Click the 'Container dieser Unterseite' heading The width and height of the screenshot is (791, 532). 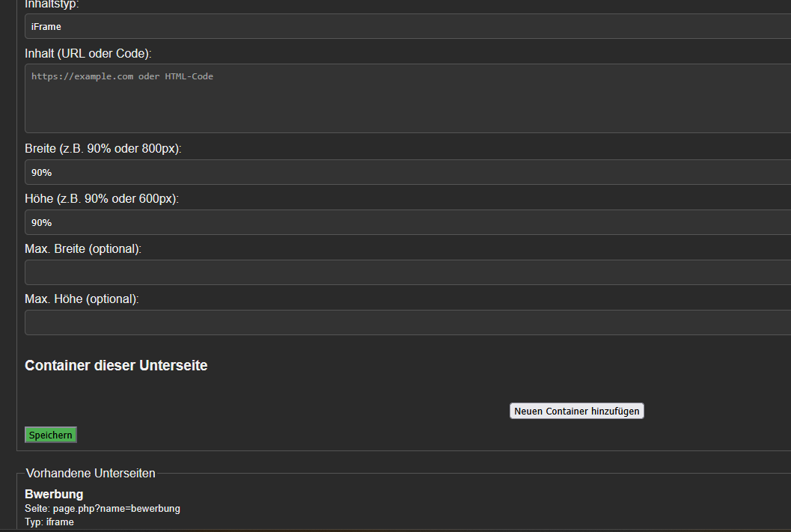(116, 366)
